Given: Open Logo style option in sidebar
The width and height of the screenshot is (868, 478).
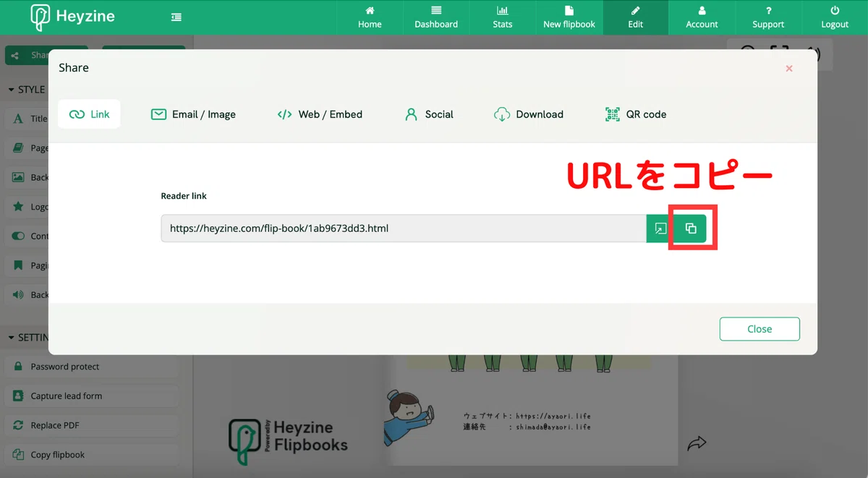Looking at the screenshot, I should click(27, 207).
